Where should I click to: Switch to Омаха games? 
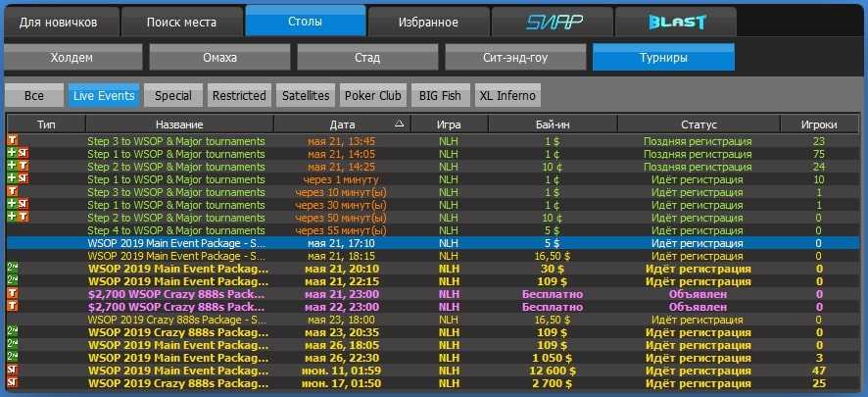click(x=219, y=57)
